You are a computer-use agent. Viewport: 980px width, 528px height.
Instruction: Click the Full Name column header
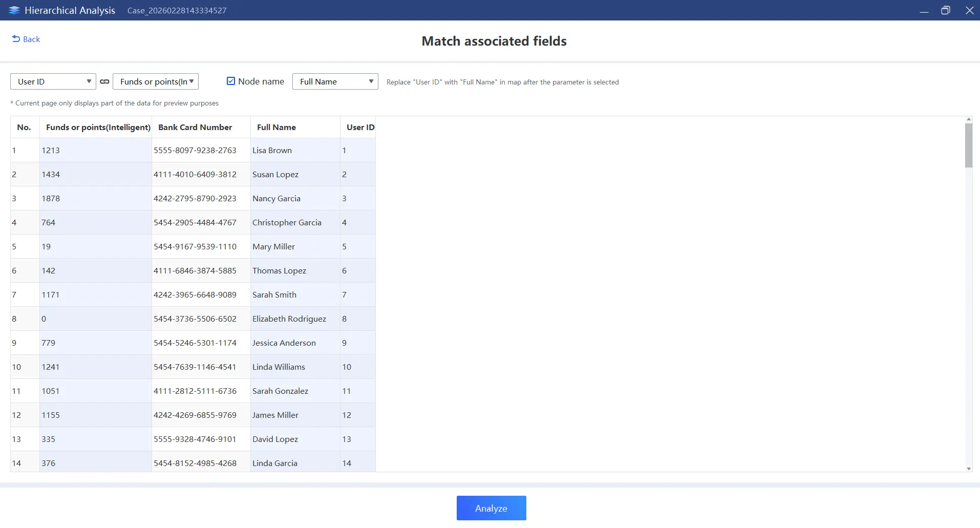(x=276, y=127)
